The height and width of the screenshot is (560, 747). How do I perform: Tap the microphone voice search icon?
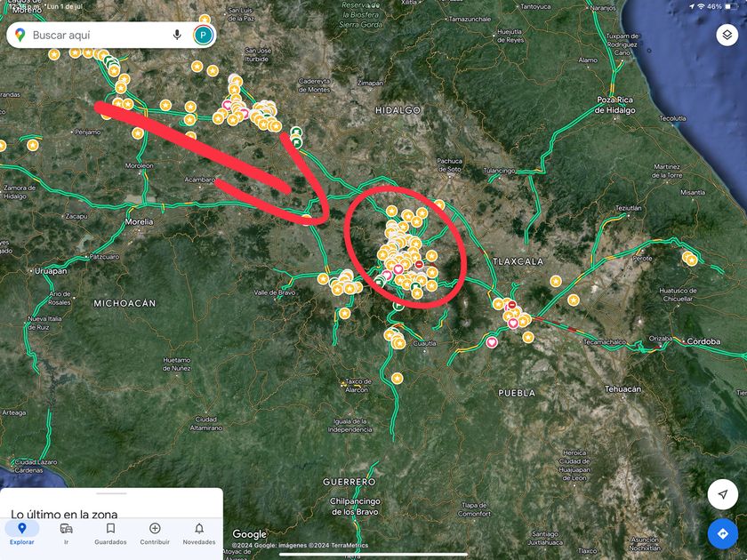pos(177,35)
